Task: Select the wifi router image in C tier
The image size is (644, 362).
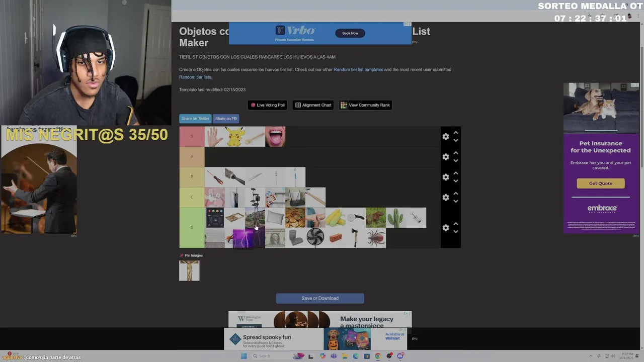Action: tap(295, 197)
